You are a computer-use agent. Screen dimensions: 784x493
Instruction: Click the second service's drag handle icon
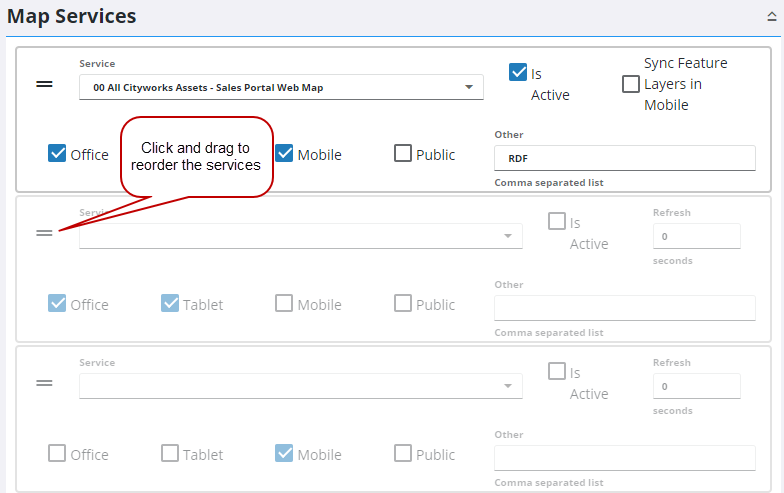pyautogui.click(x=44, y=233)
